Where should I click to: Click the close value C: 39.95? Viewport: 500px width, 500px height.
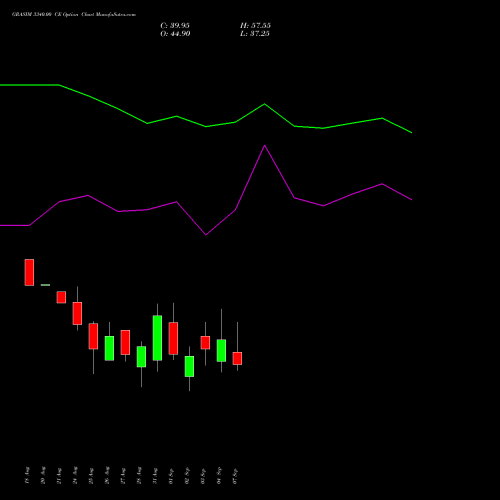tap(175, 26)
